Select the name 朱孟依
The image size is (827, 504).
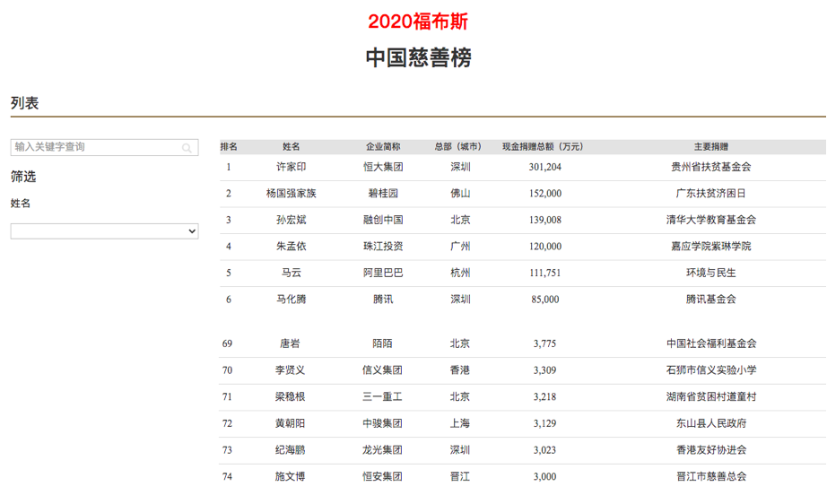[x=292, y=247]
